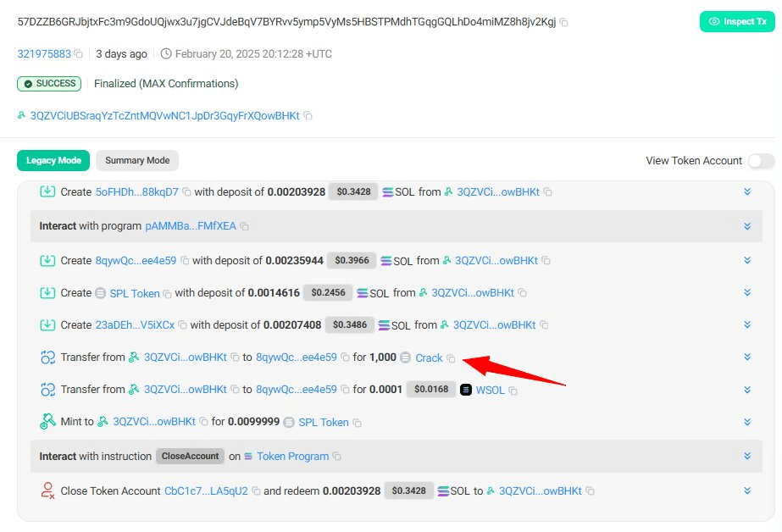782x532 pixels.
Task: Copy program address pAMMBa...FMfXEA
Action: click(244, 227)
